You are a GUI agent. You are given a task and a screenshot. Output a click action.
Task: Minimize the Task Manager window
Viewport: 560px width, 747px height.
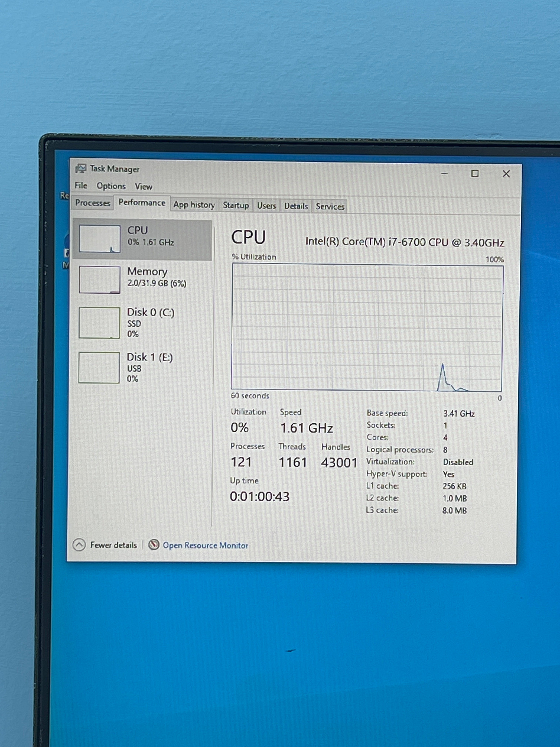point(444,174)
